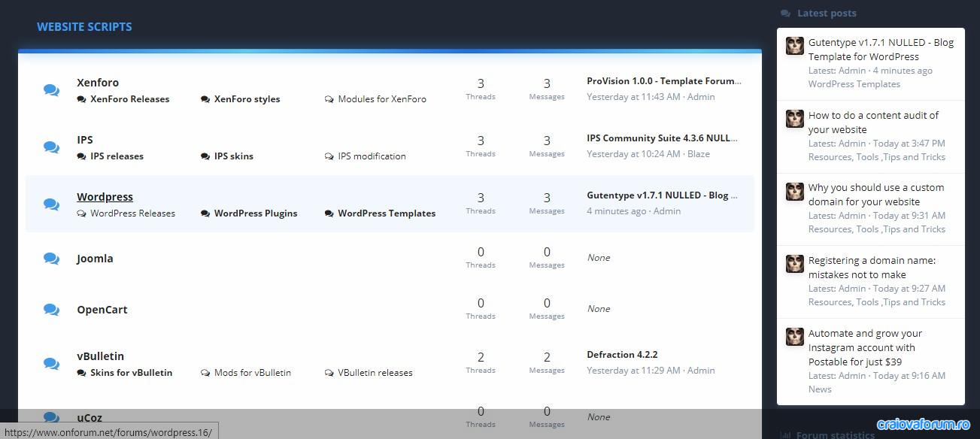This screenshot has width=980, height=439.
Task: Go to IPS releases sub-forum
Action: (117, 156)
